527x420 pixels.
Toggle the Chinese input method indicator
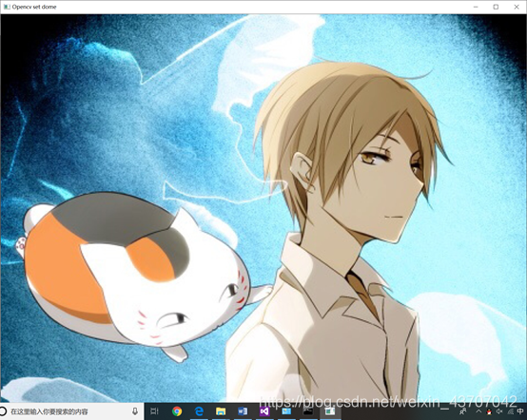tap(520, 411)
